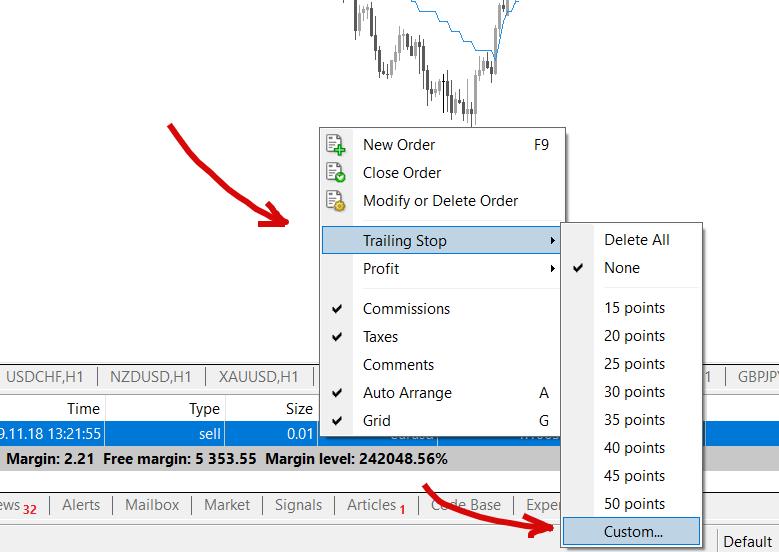Toggle the Taxes column checkmark
This screenshot has width=779, height=552.
(337, 336)
